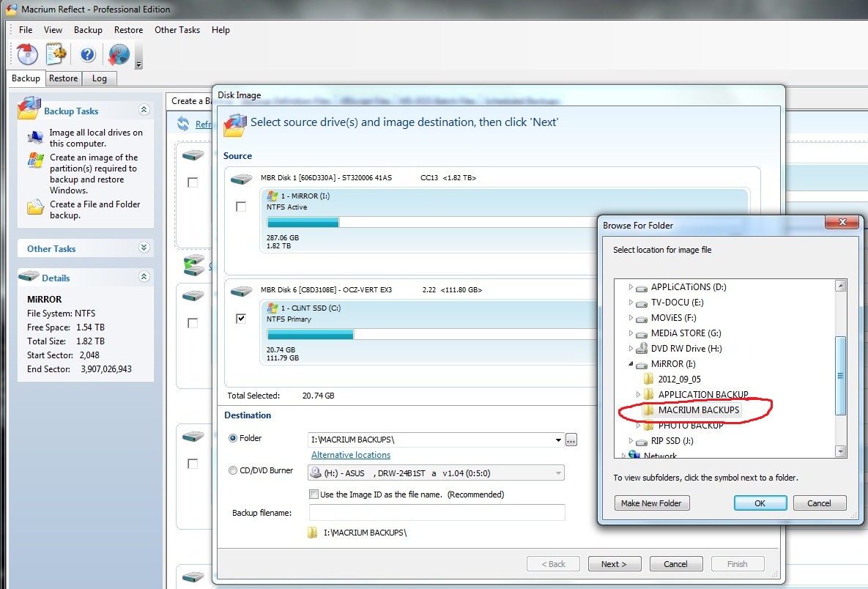The width and height of the screenshot is (868, 589).
Task: Open the destination folder path dropdown
Action: [x=559, y=440]
